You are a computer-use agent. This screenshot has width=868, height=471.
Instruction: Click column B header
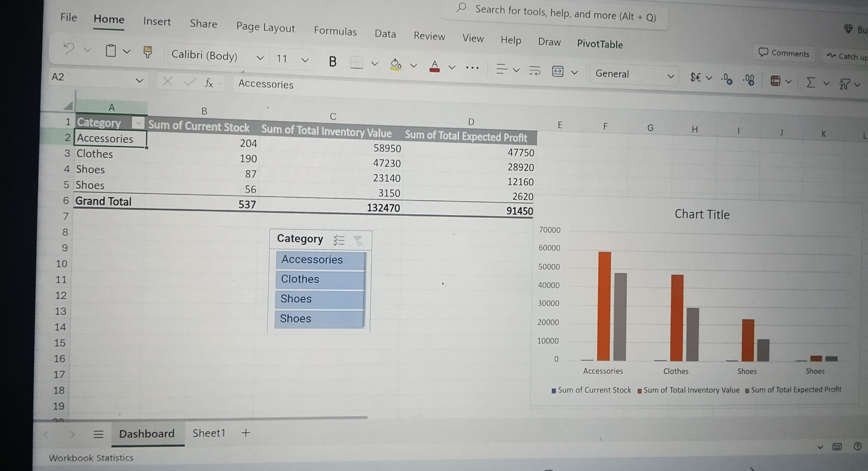[204, 111]
